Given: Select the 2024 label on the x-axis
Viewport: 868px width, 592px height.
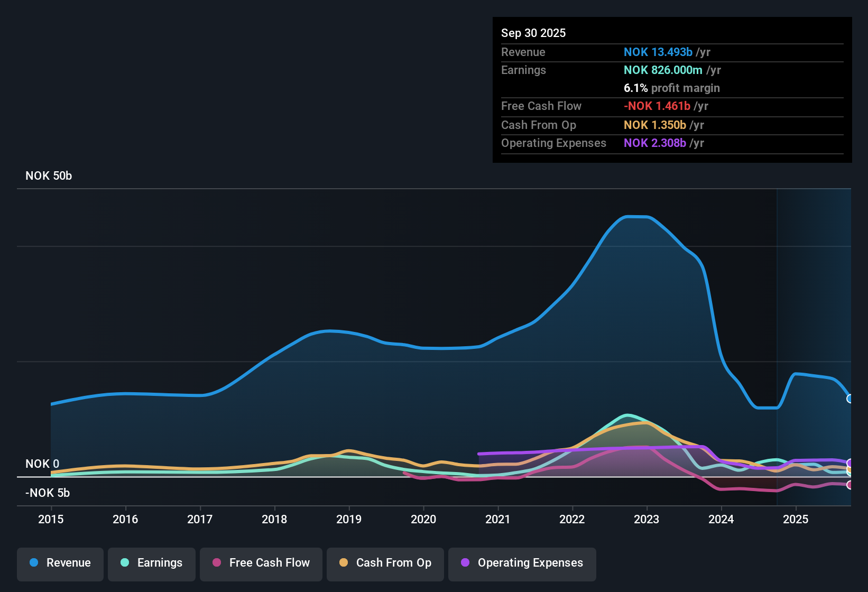Looking at the screenshot, I should [x=721, y=520].
